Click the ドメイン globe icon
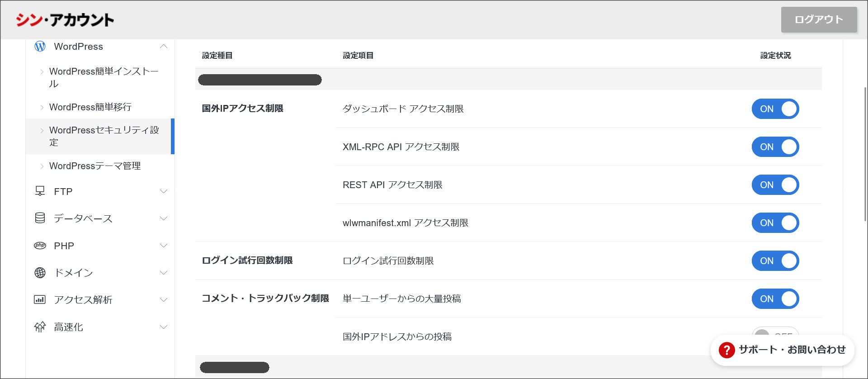Viewport: 868px width, 379px height. (40, 273)
